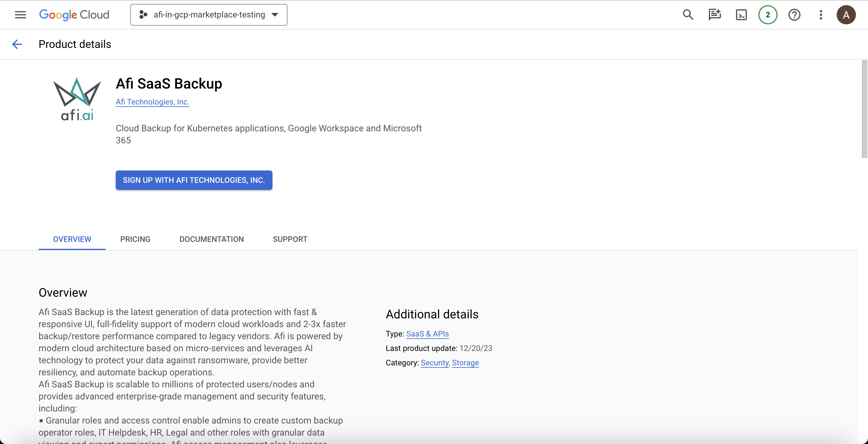This screenshot has width=868, height=444.
Task: Open the Gemini chat assistant icon
Action: click(x=714, y=15)
